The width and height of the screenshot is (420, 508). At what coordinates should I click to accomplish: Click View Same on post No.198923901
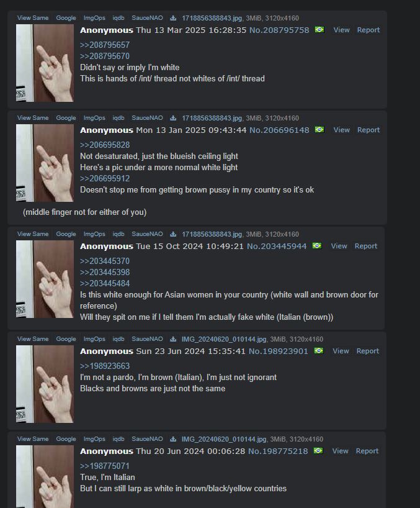(x=33, y=339)
